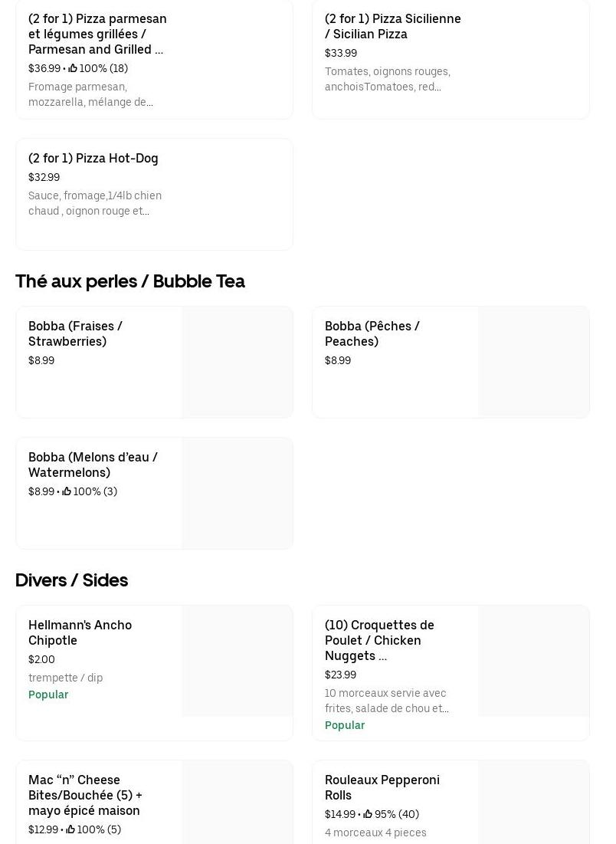This screenshot has height=844, width=616.
Task: Click thumbs-up icon on Pizza parmesan rating
Action: click(73, 68)
